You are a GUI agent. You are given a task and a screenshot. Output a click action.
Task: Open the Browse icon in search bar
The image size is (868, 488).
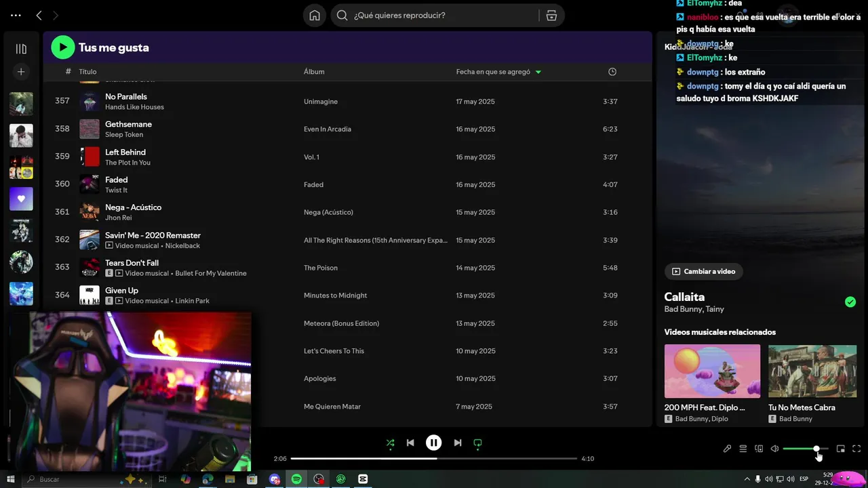click(551, 15)
